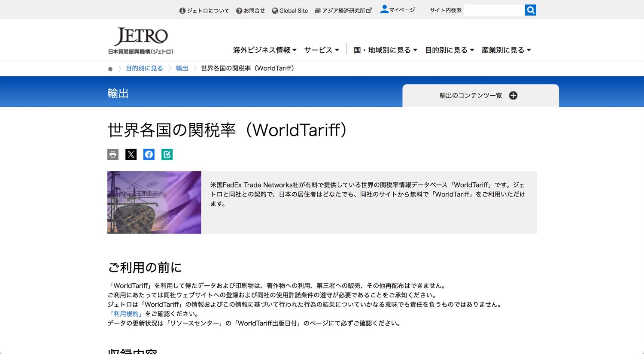This screenshot has height=354, width=644.
Task: Share page on Facebook
Action: pos(149,154)
